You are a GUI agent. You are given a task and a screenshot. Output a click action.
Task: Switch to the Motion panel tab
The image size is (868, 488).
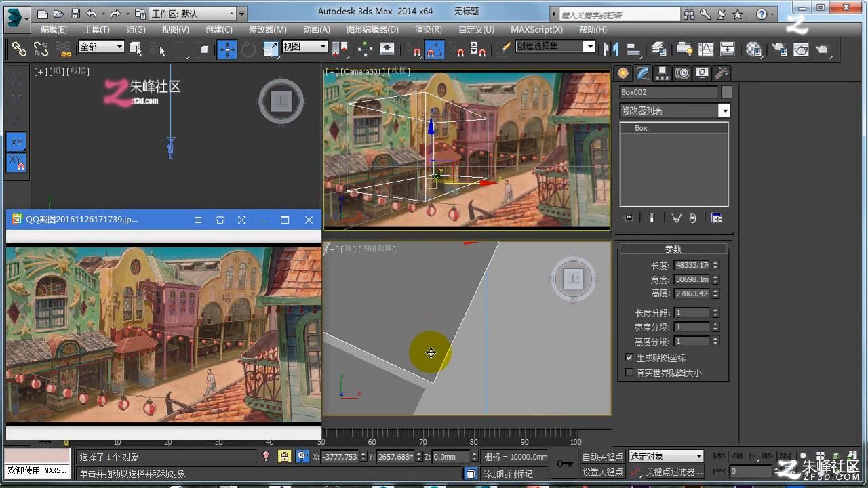[682, 73]
